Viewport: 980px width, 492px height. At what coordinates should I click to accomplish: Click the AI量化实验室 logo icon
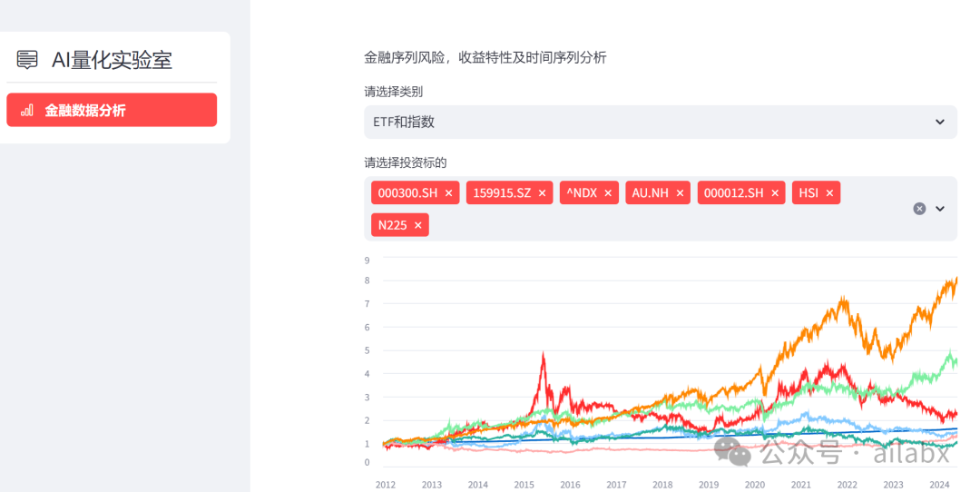[27, 60]
